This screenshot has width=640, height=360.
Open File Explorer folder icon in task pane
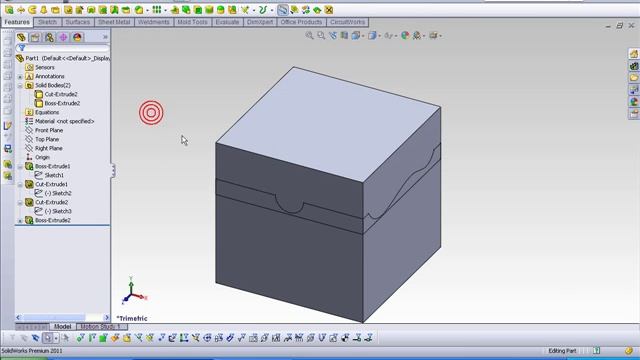(634, 78)
